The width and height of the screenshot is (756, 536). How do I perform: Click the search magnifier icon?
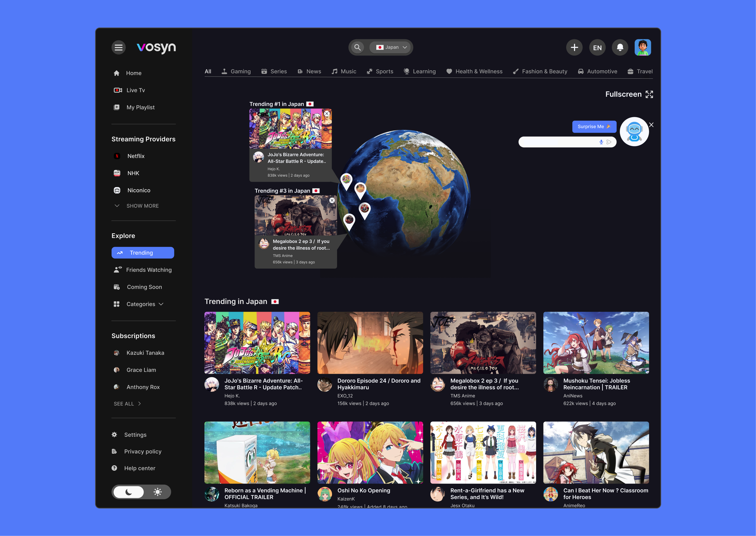coord(357,47)
